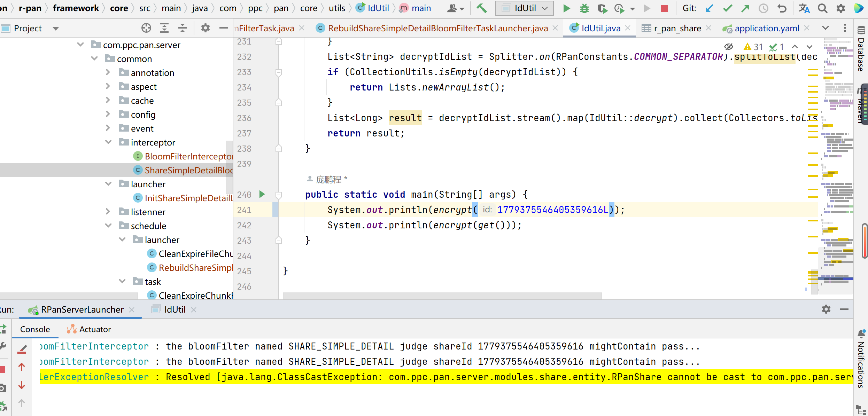Open the translate icon in toolbar
The image size is (868, 416).
click(804, 8)
